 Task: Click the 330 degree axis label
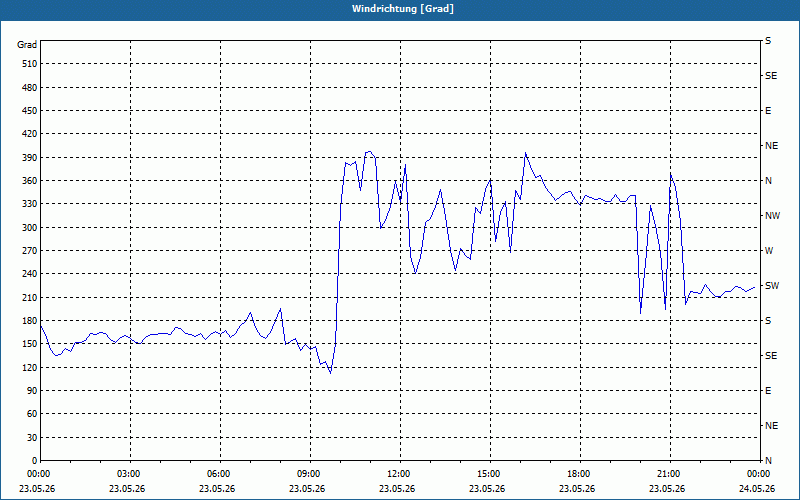tap(30, 204)
